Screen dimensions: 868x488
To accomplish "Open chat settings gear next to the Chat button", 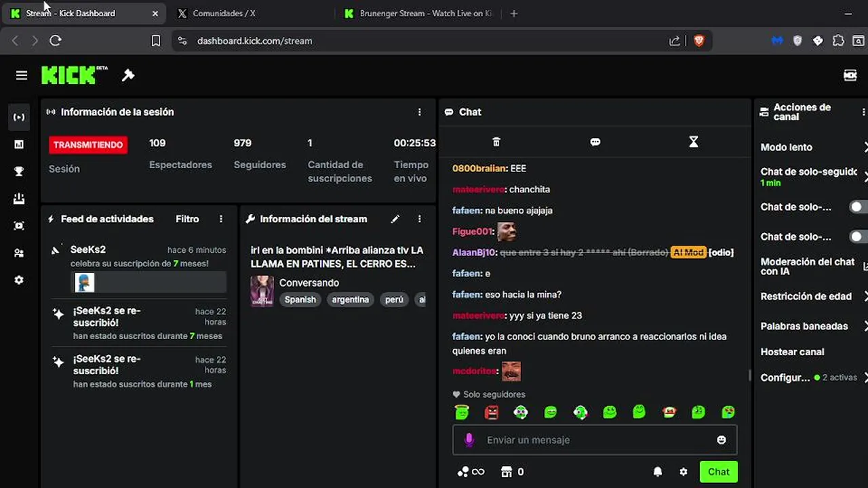I will (x=684, y=472).
